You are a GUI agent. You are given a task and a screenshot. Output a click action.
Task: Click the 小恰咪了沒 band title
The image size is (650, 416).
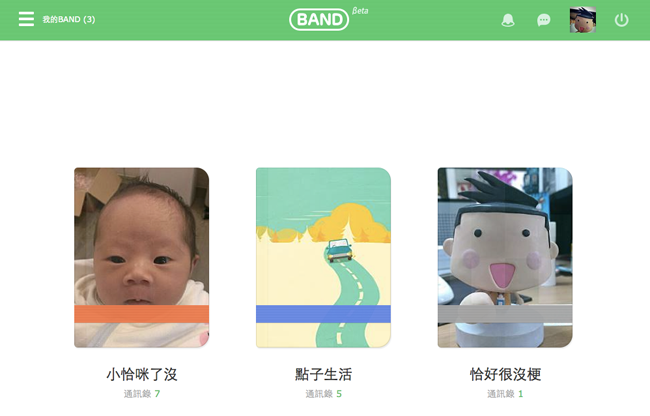(142, 374)
